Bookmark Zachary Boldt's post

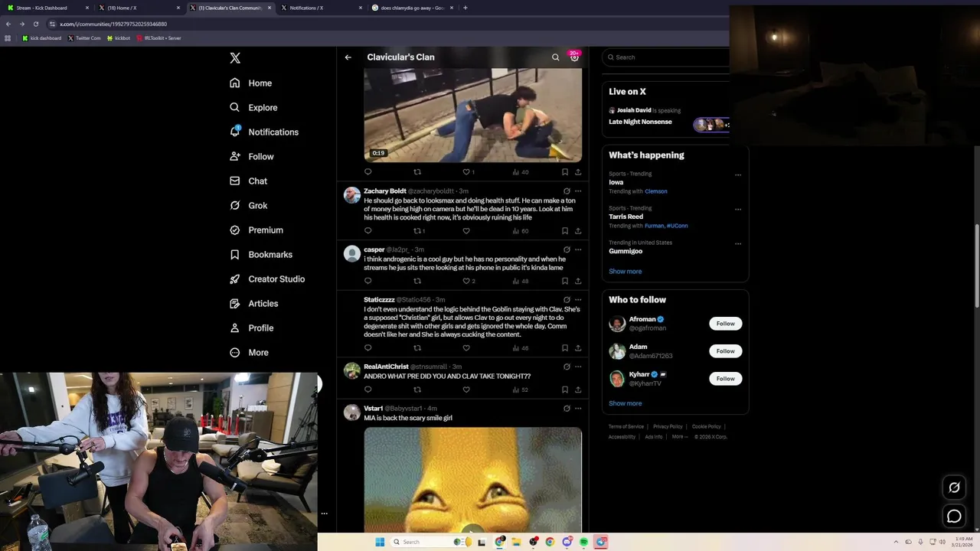[x=565, y=230]
